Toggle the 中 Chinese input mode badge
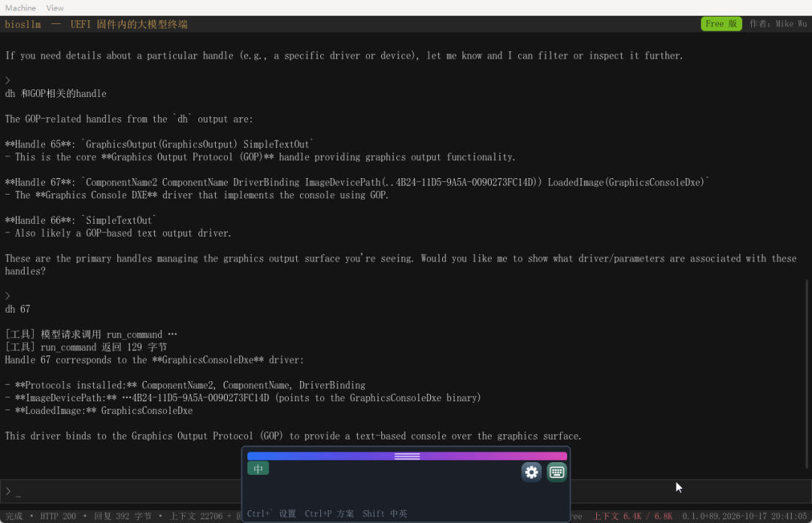Screen dimensions: 812x523 [258, 469]
